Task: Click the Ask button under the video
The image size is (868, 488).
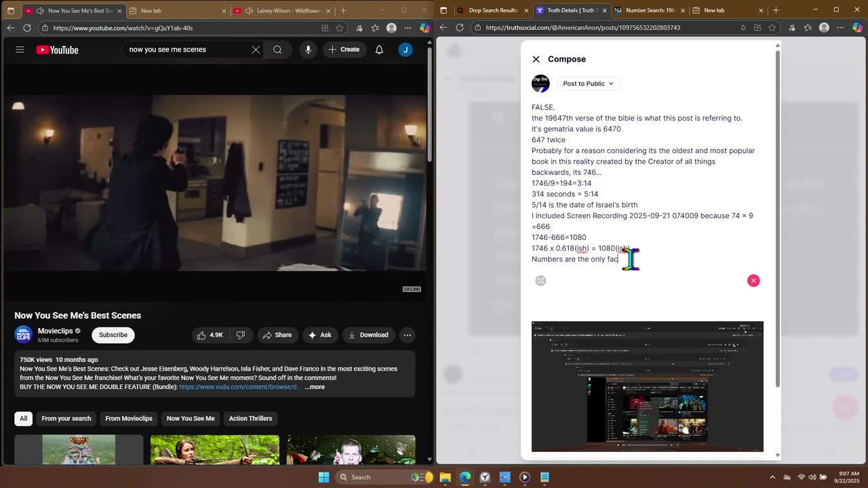Action: point(319,335)
